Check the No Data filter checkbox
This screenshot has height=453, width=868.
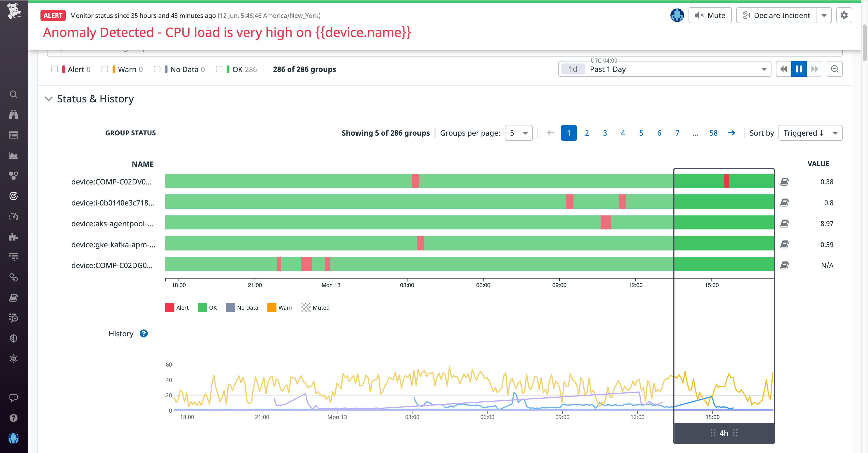coord(157,69)
